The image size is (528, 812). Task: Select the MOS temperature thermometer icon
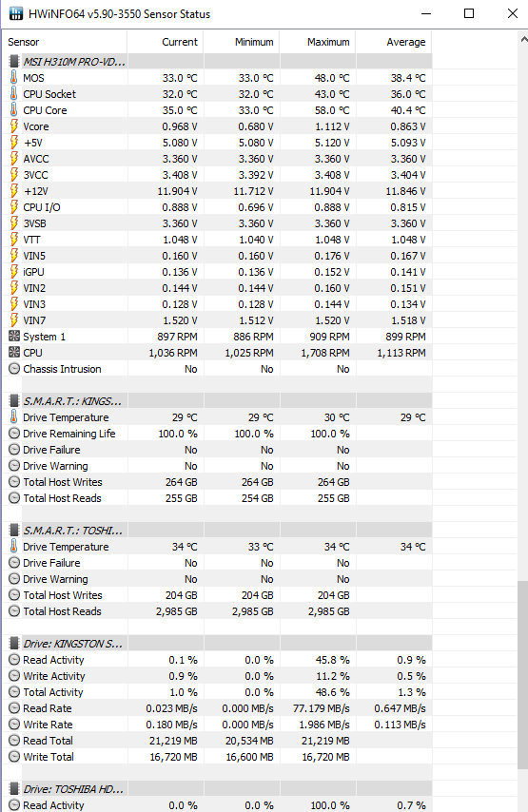click(x=14, y=78)
